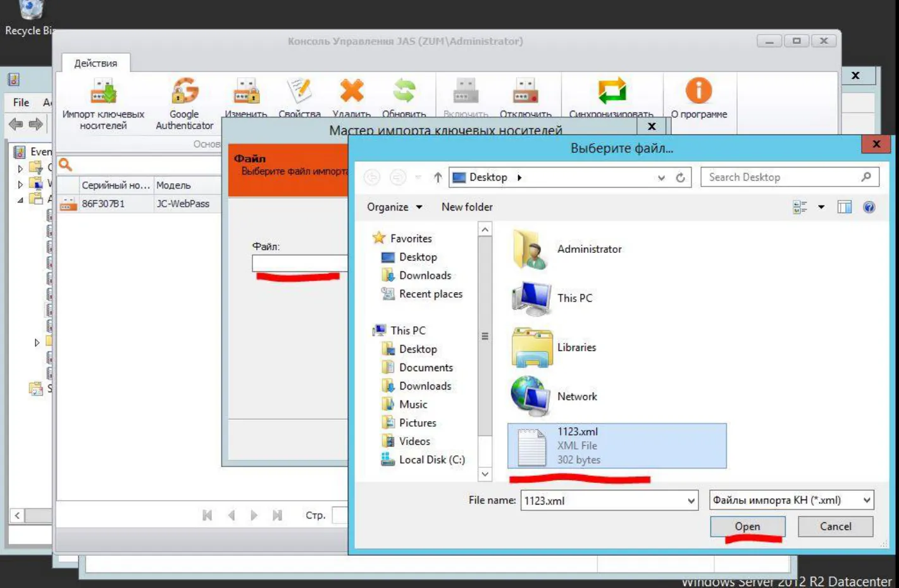The image size is (899, 588).
Task: Click the File name text field
Action: pyautogui.click(x=603, y=501)
